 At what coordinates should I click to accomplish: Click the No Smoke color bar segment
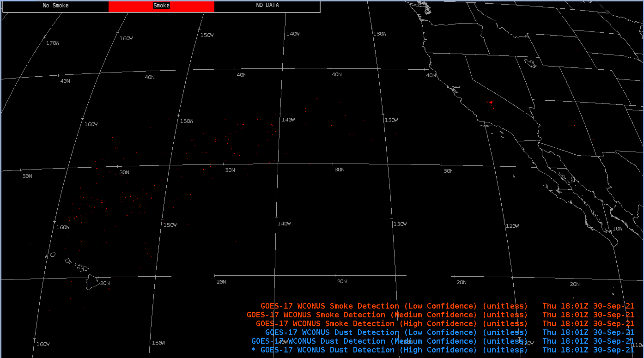coord(55,6)
